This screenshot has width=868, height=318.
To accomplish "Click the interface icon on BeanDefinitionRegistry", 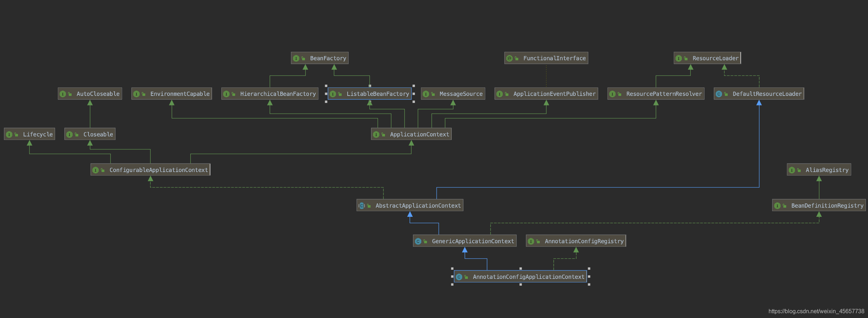I will click(x=777, y=206).
